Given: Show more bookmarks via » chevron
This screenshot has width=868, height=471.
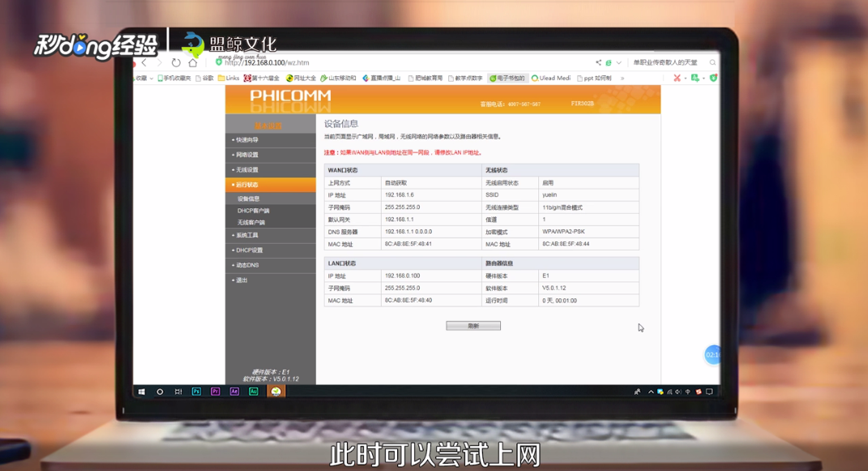Looking at the screenshot, I should (x=622, y=79).
